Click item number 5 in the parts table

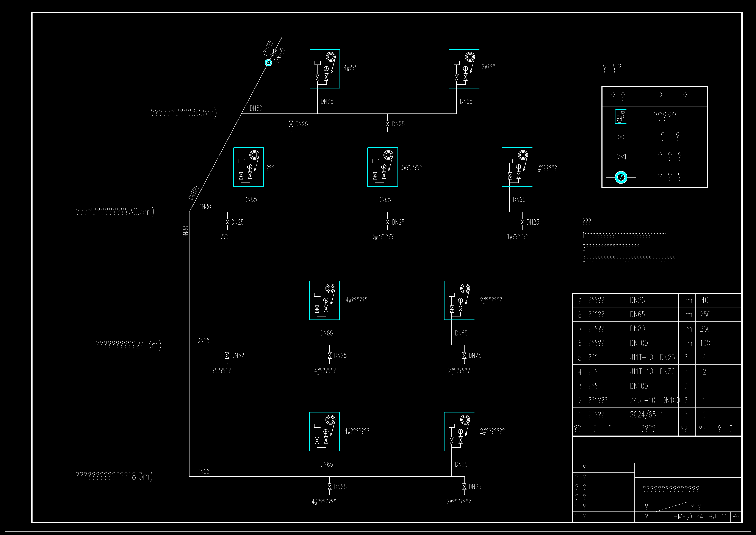point(580,358)
